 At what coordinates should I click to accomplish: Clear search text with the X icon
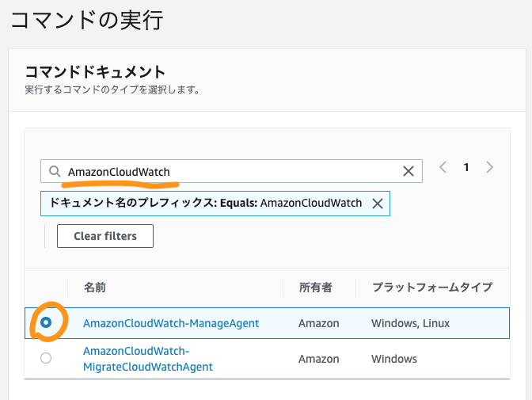point(408,171)
